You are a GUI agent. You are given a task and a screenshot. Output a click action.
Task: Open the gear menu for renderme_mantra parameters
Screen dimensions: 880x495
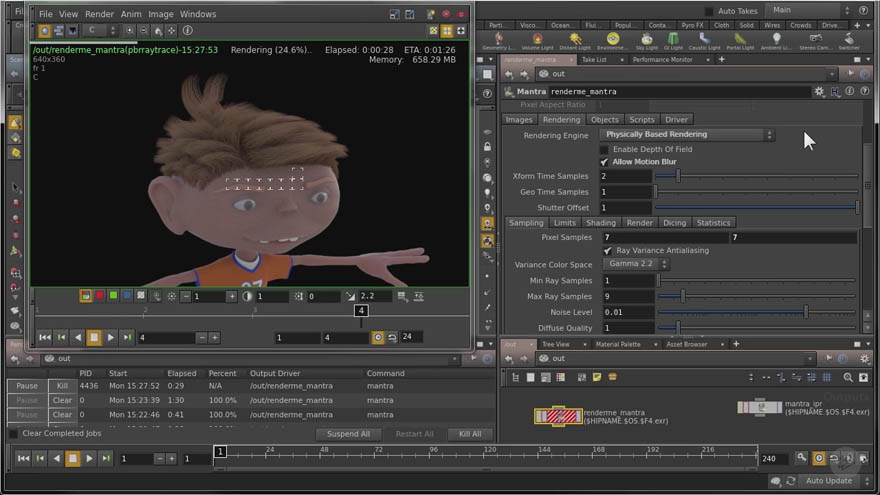pos(819,91)
